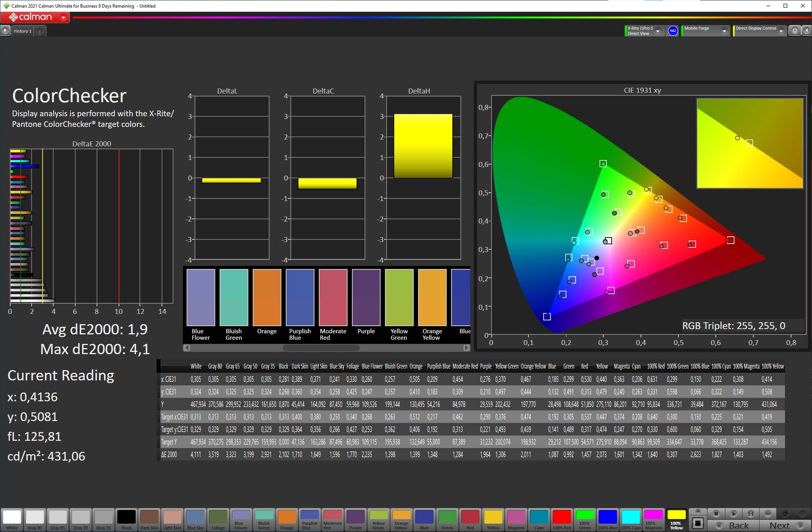The image size is (812, 532).
Task: Add a new history tab
Action: (39, 31)
